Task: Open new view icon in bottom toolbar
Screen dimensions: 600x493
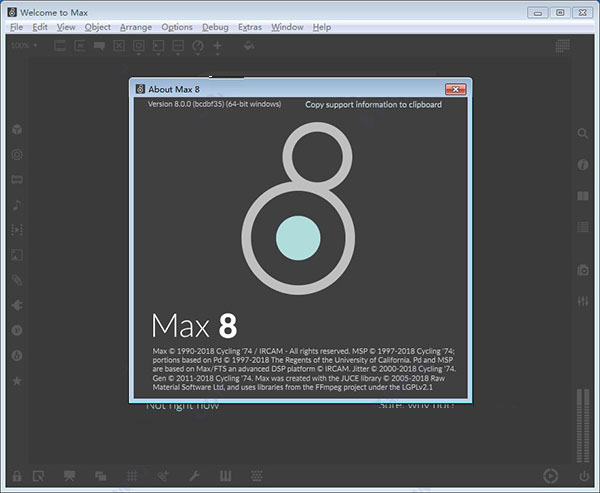Action: click(38, 476)
